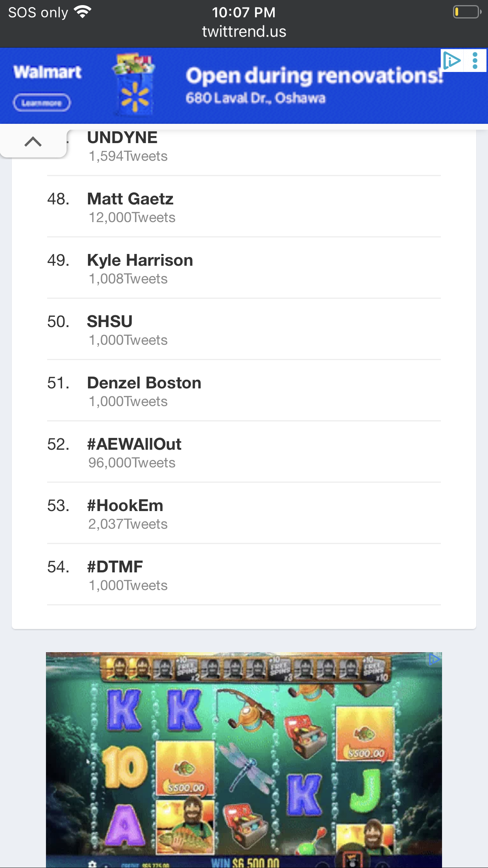
Task: Tap the battery indicator icon
Action: click(x=466, y=12)
